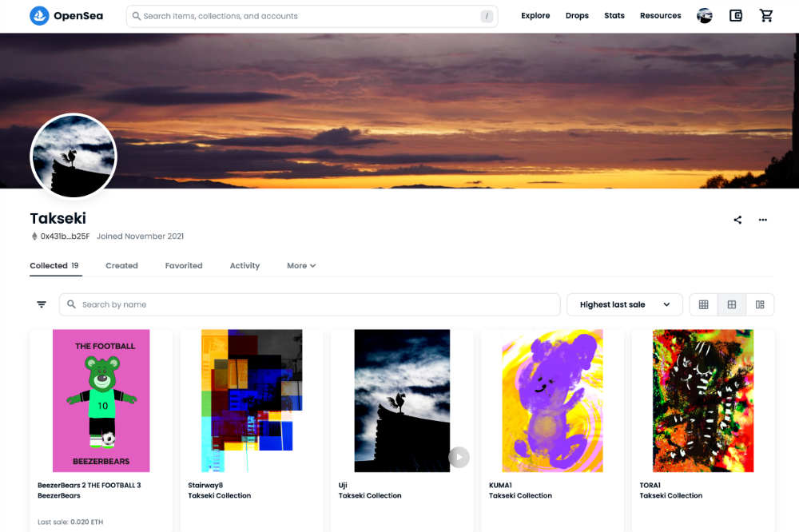Expand the More tab menu
The image size is (799, 532).
point(301,265)
